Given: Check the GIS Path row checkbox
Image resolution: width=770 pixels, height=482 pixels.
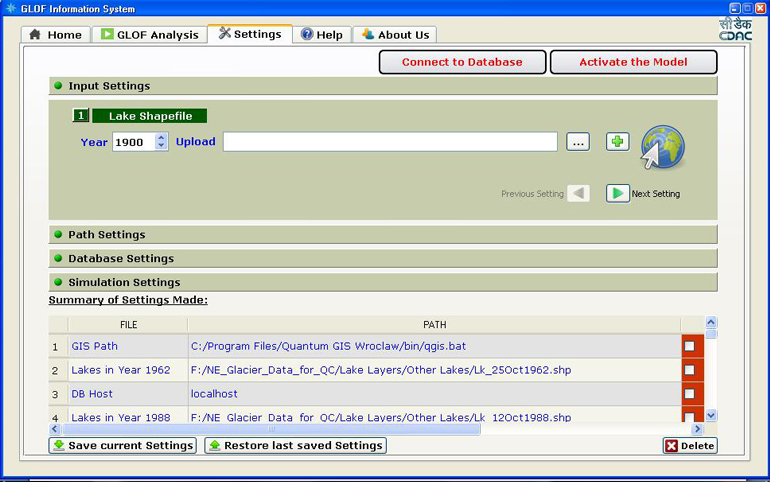Looking at the screenshot, I should (x=689, y=346).
